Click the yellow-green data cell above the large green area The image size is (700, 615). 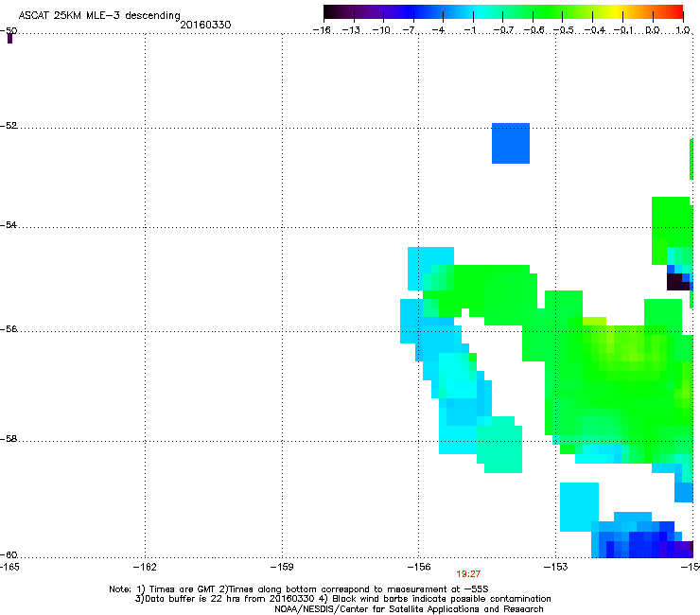tap(594, 321)
